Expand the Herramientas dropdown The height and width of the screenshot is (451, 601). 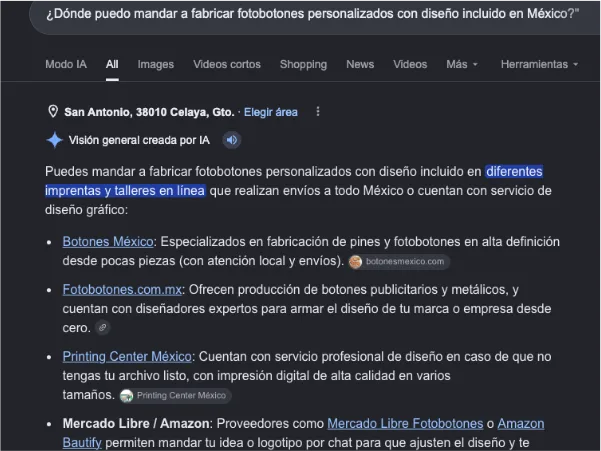(539, 64)
